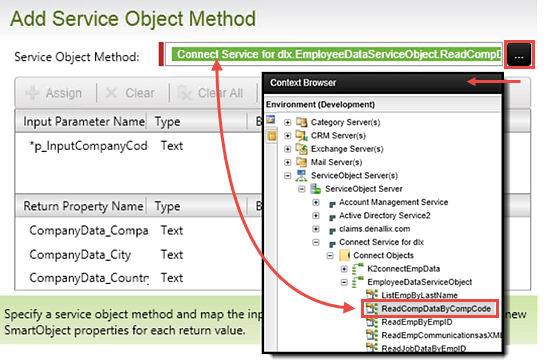The image size is (550, 363).
Task: Select the ReadEmpByEmpID method
Action: click(417, 322)
